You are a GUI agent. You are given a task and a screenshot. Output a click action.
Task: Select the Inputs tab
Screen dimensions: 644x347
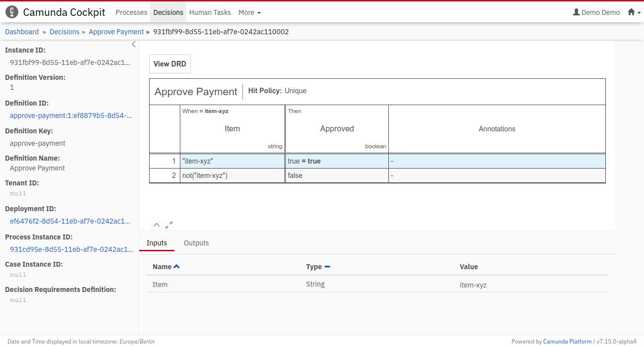point(157,243)
